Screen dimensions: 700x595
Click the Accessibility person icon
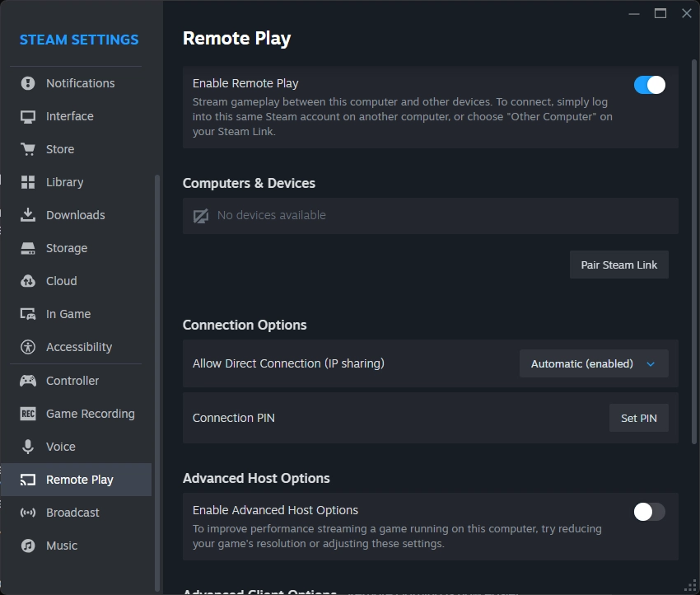28,347
